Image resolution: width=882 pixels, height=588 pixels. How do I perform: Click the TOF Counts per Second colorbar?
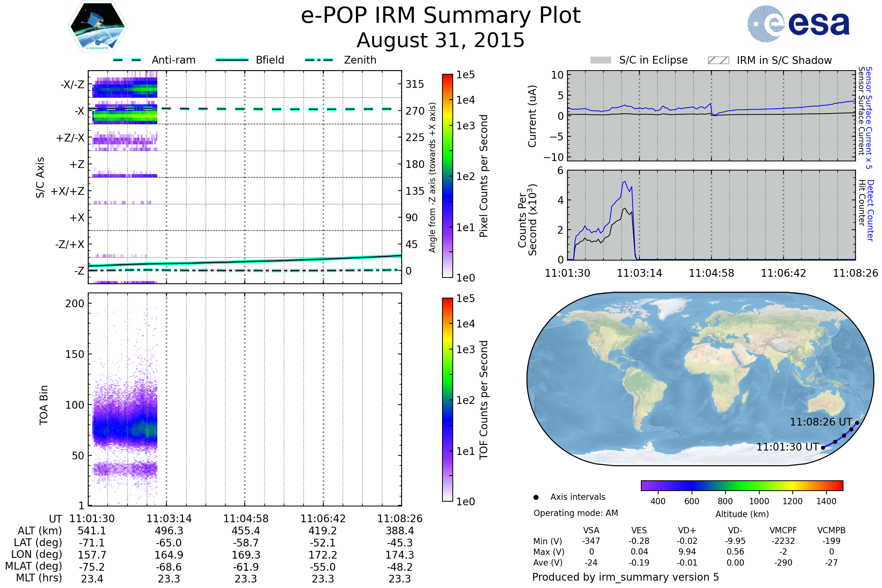tap(447, 400)
